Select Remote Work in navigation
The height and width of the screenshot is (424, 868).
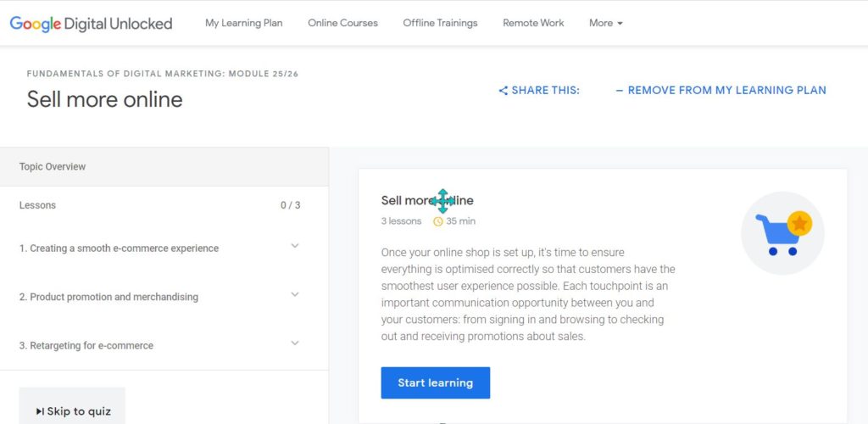coord(533,23)
